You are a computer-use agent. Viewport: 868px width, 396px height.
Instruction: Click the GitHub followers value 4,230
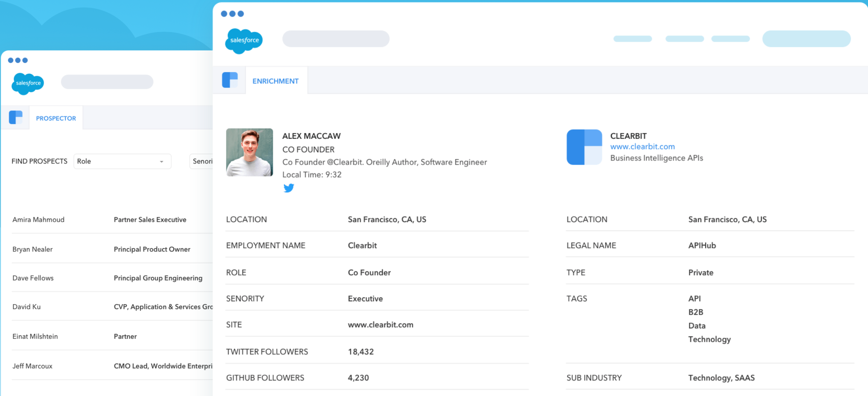click(358, 378)
